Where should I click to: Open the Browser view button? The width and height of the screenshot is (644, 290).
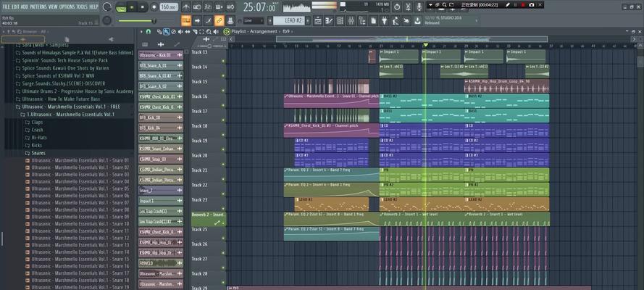[x=362, y=20]
